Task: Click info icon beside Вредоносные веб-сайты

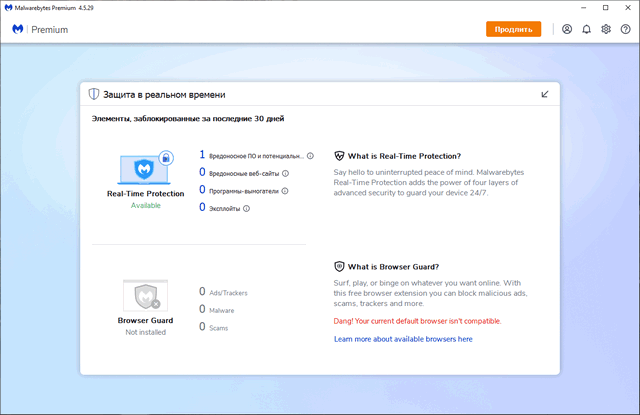Action: point(286,173)
